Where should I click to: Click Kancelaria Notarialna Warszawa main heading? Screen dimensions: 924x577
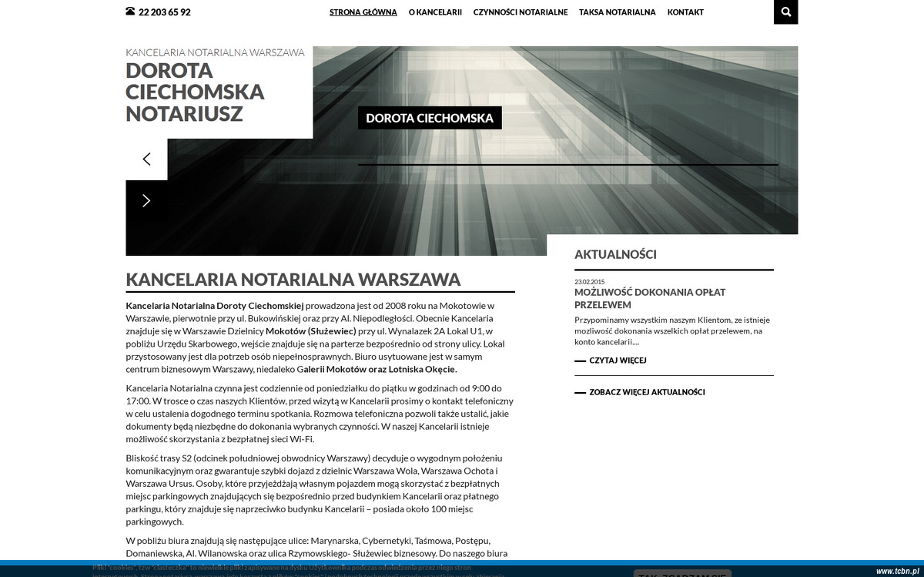(293, 279)
